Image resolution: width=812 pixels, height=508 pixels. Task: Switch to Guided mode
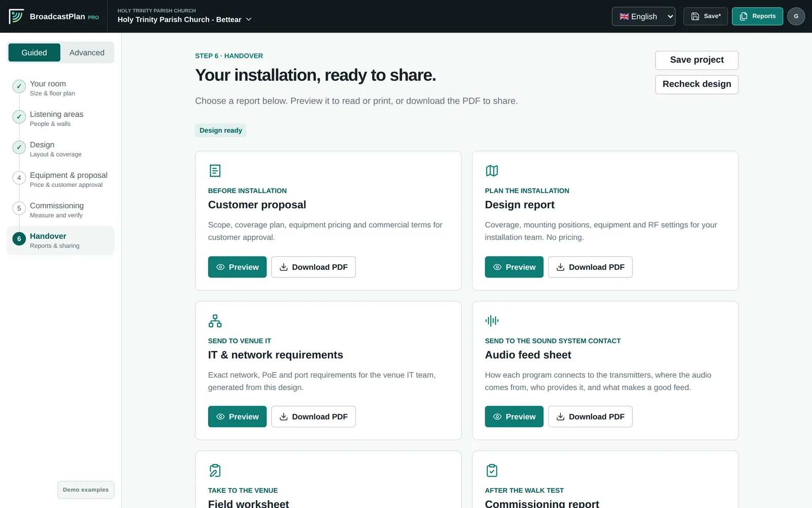(x=34, y=53)
